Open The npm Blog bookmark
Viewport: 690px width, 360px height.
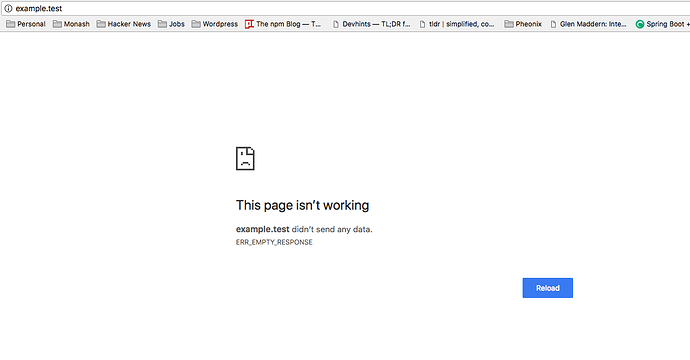click(x=283, y=24)
